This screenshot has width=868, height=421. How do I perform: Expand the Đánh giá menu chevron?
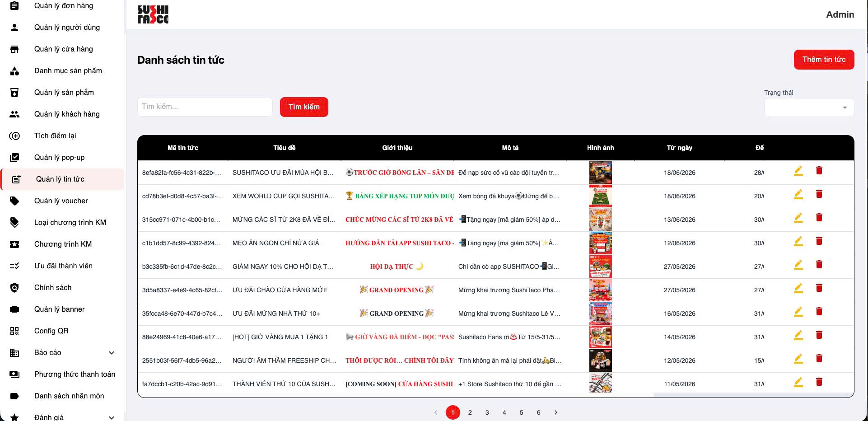[112, 417]
